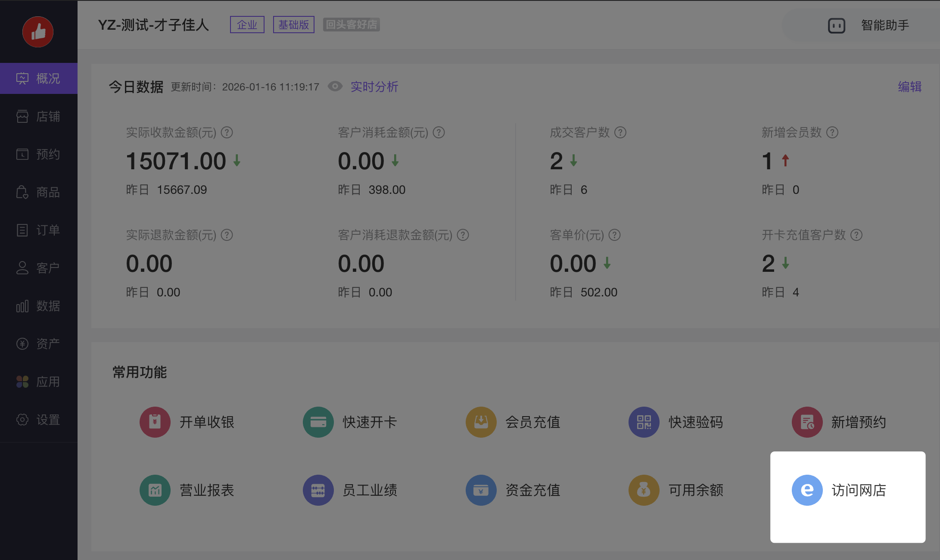Go to 订单 in the sidebar

point(38,230)
